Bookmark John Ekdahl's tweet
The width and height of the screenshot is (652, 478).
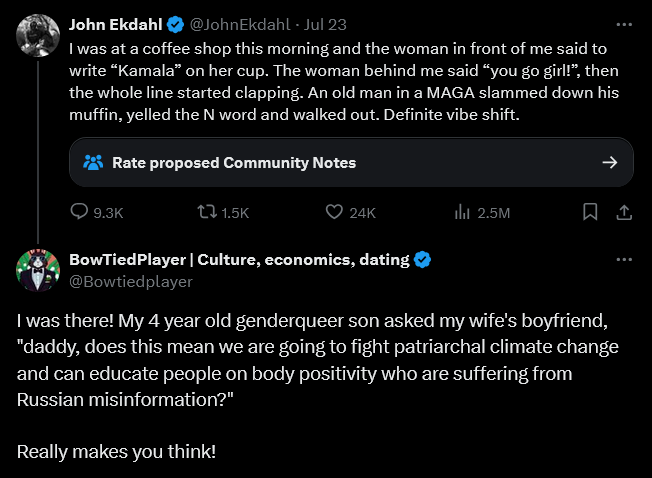tap(590, 212)
